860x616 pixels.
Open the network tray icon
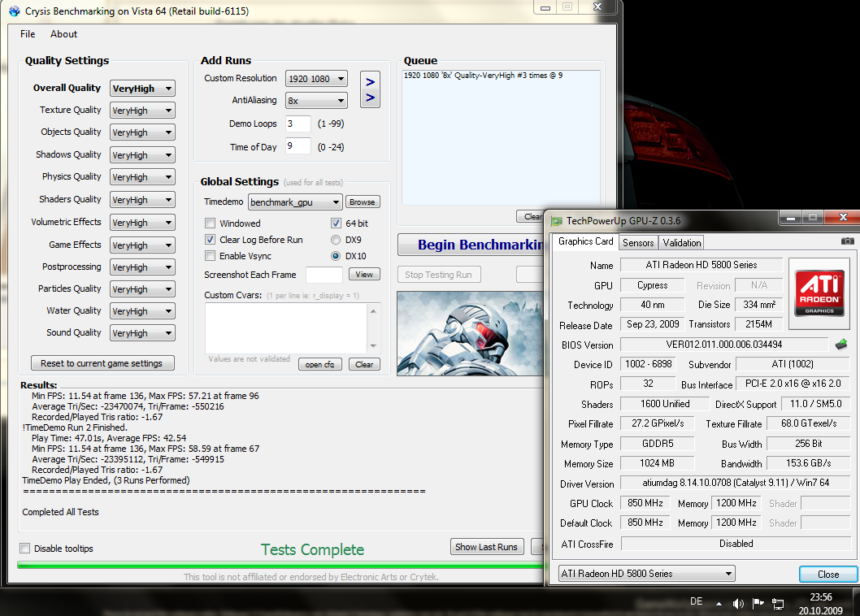[x=778, y=604]
